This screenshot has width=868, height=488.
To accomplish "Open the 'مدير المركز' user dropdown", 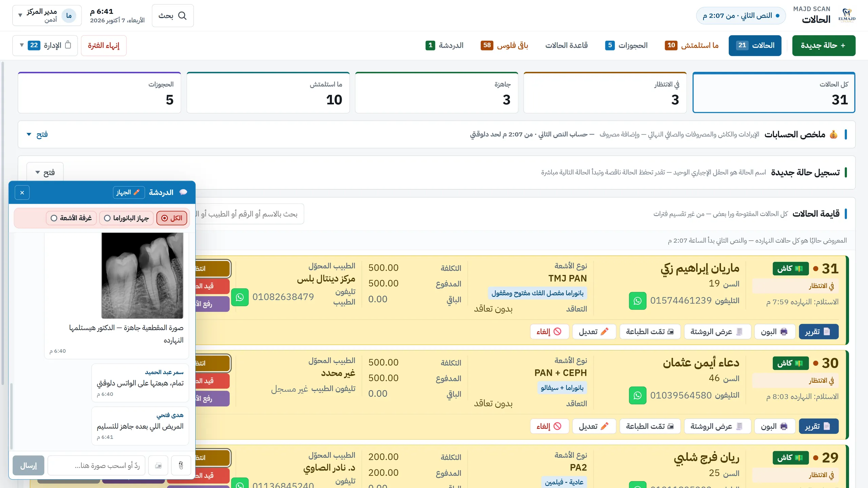I will coord(47,16).
